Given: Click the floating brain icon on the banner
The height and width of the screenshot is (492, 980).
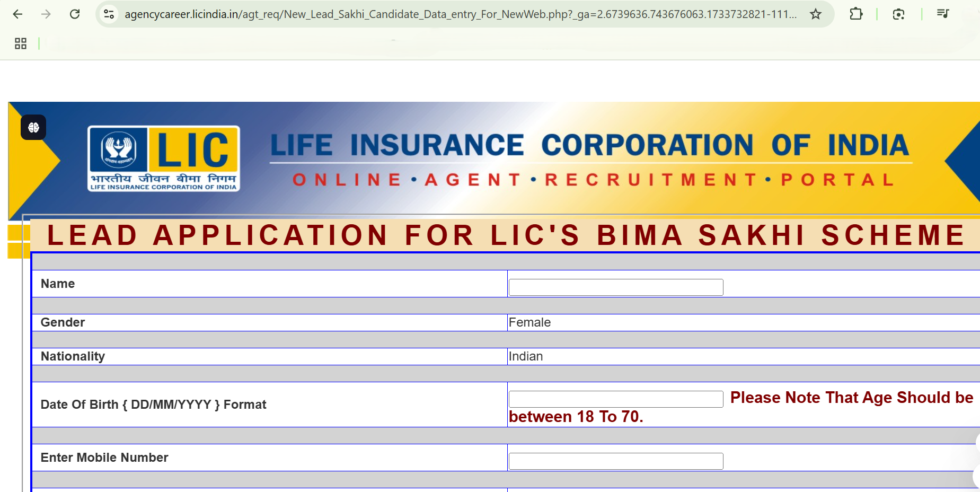Looking at the screenshot, I should (x=33, y=127).
